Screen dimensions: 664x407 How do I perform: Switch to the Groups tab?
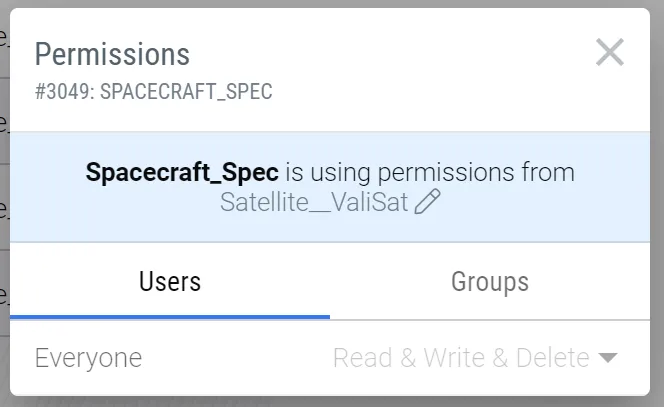tap(490, 282)
